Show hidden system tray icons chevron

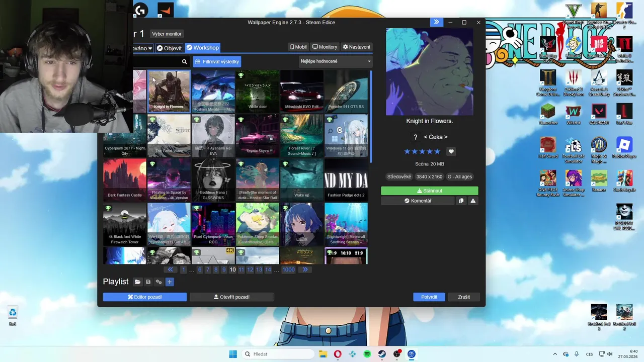[x=555, y=354]
